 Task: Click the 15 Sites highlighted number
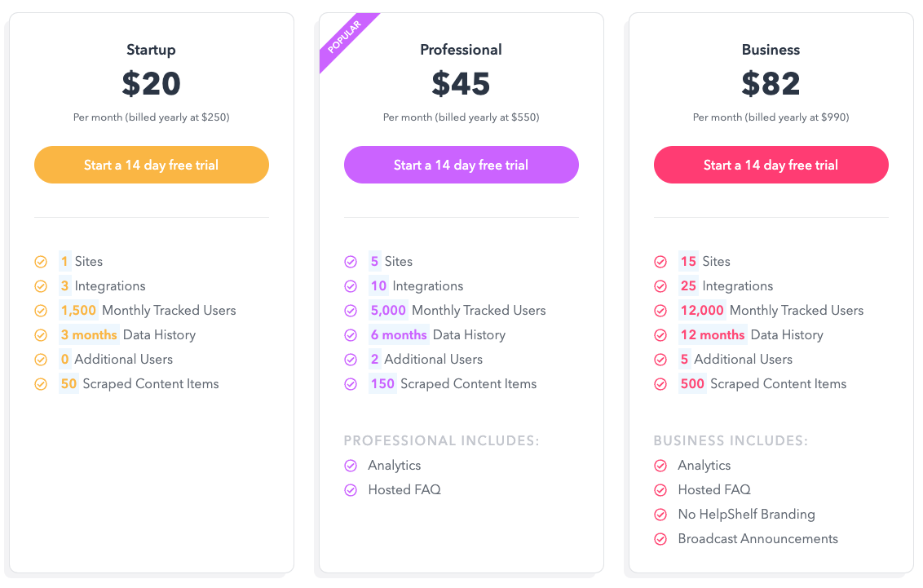[x=688, y=262]
